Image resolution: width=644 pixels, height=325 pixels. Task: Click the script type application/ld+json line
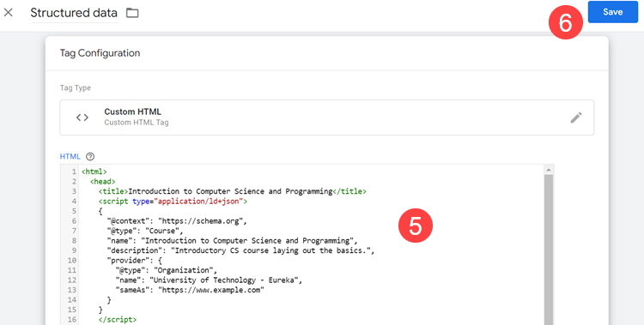(x=173, y=201)
